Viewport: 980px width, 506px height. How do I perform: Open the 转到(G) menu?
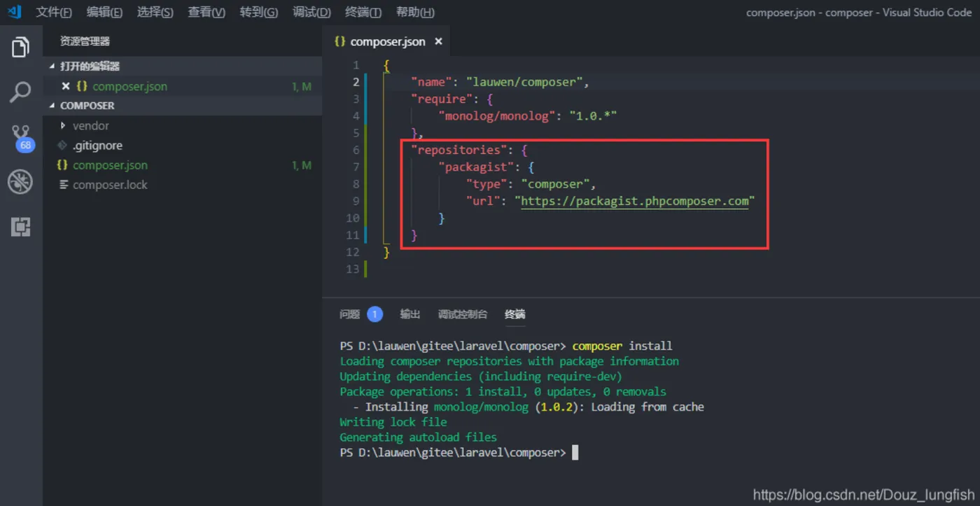[x=258, y=13]
